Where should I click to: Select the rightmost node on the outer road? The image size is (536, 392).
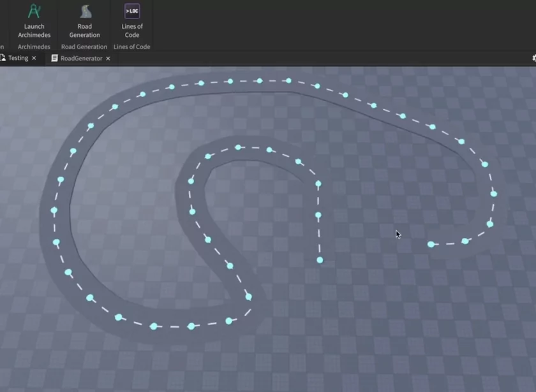493,193
